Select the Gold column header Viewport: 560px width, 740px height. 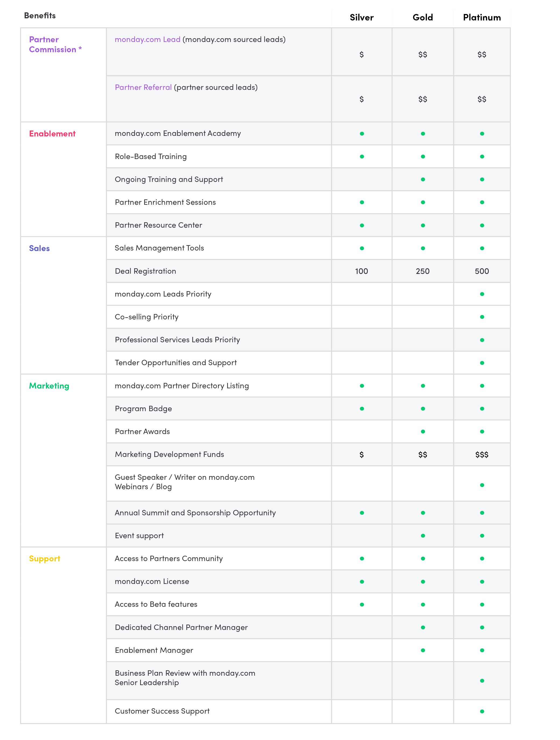coord(423,17)
